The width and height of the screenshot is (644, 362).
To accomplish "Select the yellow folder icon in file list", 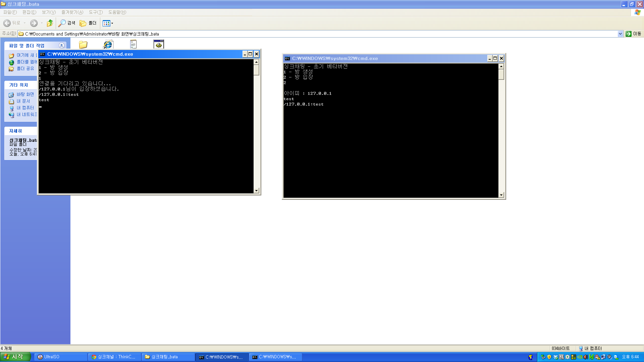I will (x=83, y=45).
